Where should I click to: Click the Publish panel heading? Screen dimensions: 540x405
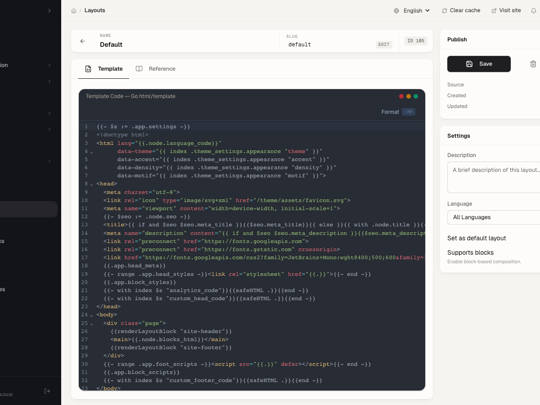point(457,39)
